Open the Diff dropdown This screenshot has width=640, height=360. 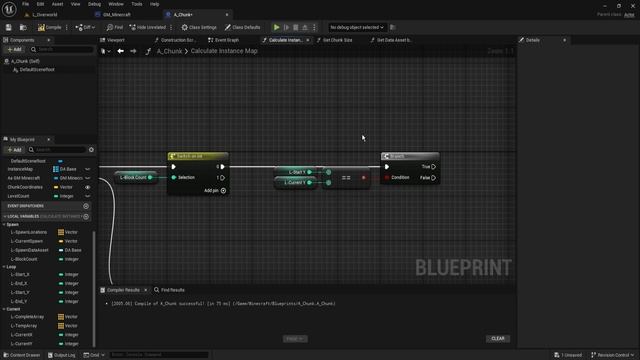85,27
